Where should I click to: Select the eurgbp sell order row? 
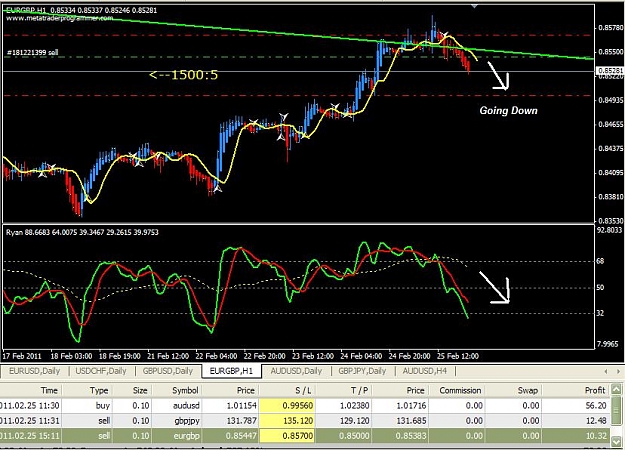(305, 436)
